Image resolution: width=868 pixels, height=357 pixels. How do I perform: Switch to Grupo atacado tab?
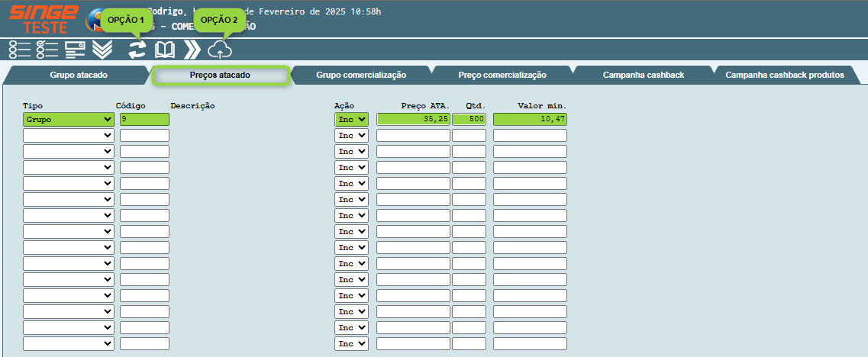(79, 76)
